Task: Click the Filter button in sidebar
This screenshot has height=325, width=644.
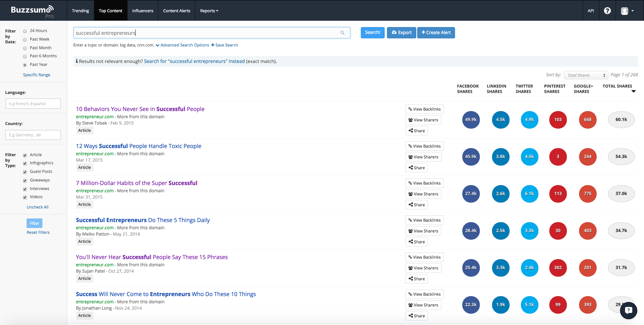Action: click(x=35, y=223)
